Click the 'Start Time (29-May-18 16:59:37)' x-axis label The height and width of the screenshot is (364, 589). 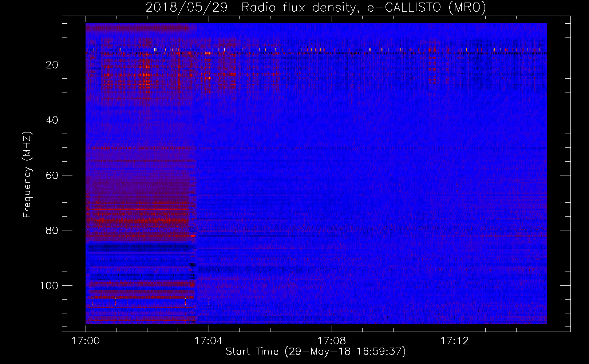(x=316, y=352)
